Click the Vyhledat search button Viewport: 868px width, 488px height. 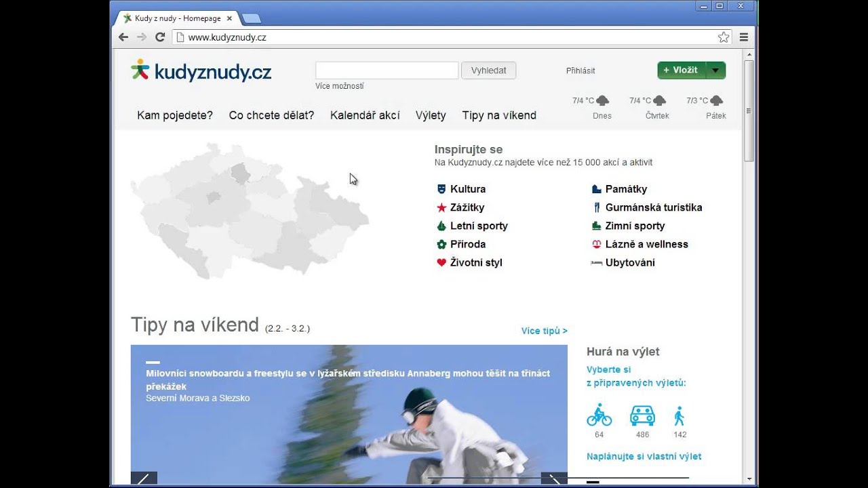[x=489, y=70]
